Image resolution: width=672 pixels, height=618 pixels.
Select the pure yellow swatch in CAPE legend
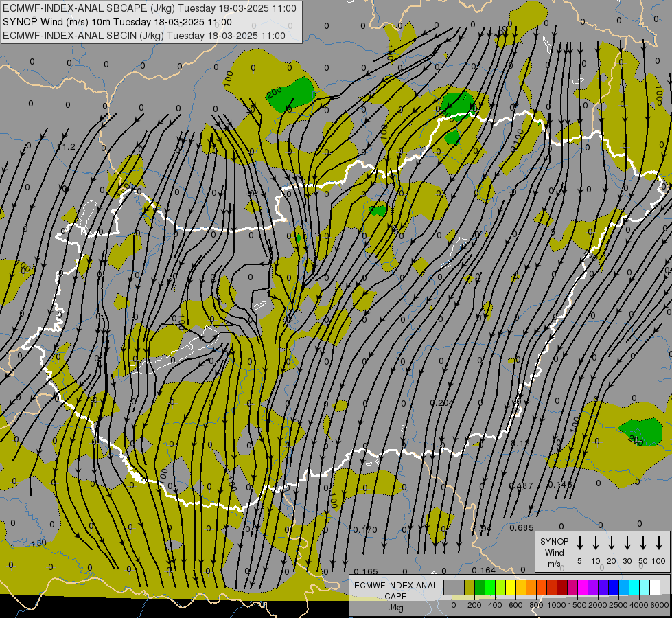(x=511, y=587)
